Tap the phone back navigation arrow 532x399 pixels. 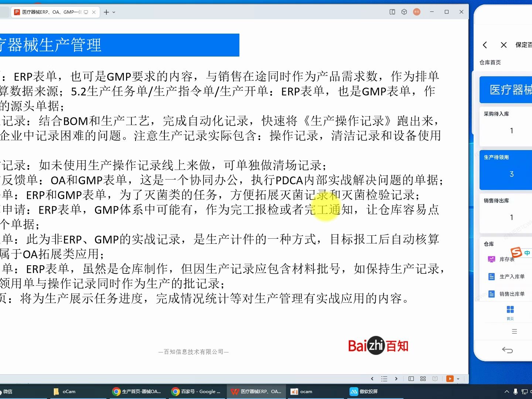pyautogui.click(x=507, y=350)
